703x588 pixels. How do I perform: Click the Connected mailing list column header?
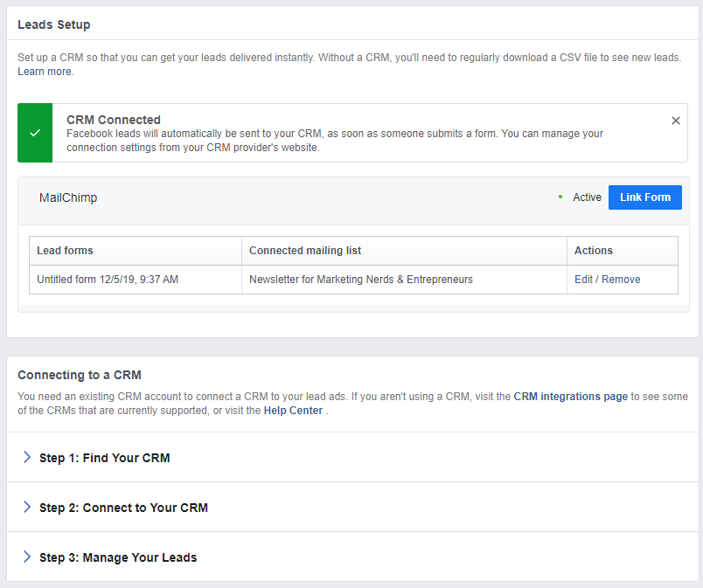tap(305, 251)
